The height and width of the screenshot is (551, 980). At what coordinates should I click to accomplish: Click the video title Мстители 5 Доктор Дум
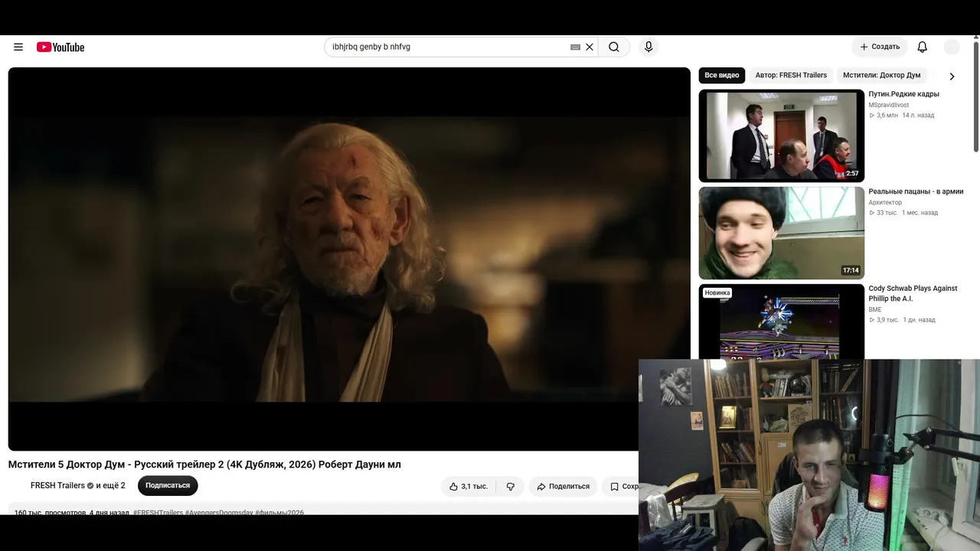pos(204,465)
